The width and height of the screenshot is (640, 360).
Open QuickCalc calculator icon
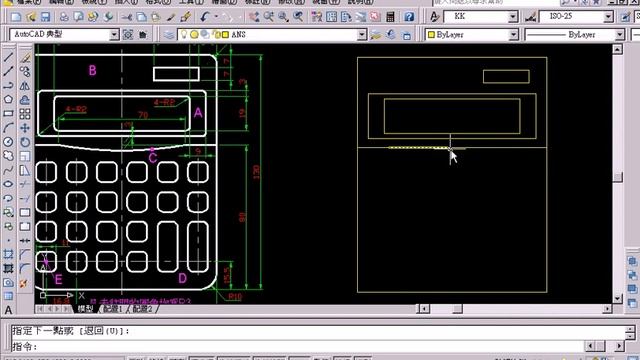pyautogui.click(x=390, y=17)
